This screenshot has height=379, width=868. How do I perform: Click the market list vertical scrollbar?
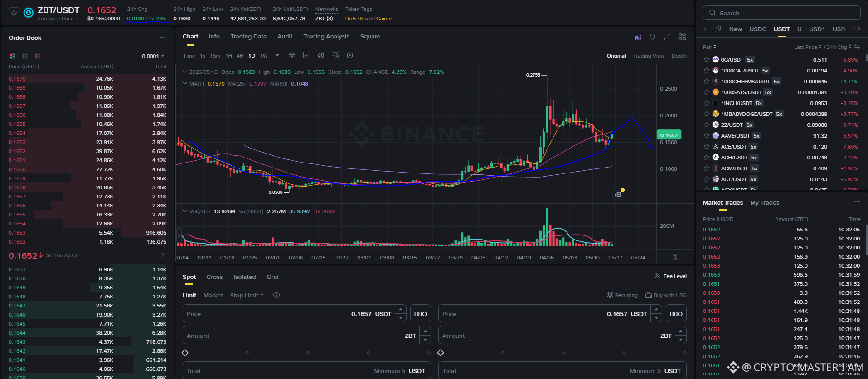click(x=866, y=58)
